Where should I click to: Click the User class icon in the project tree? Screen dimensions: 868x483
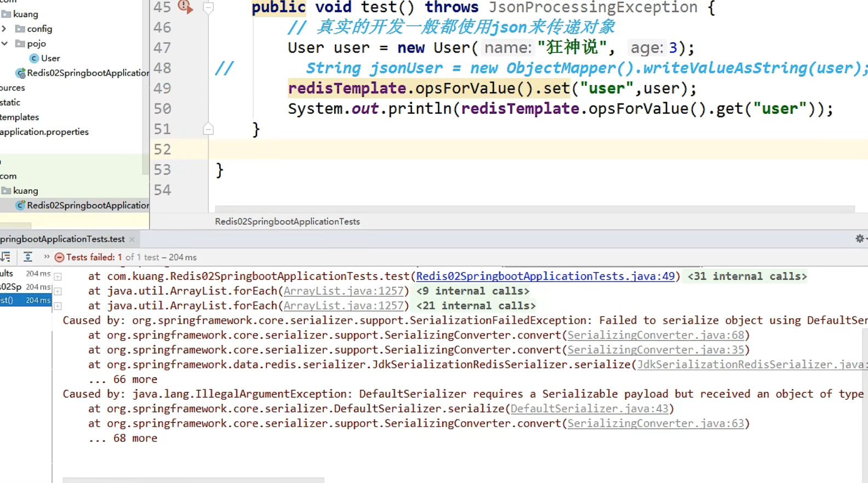pyautogui.click(x=34, y=58)
